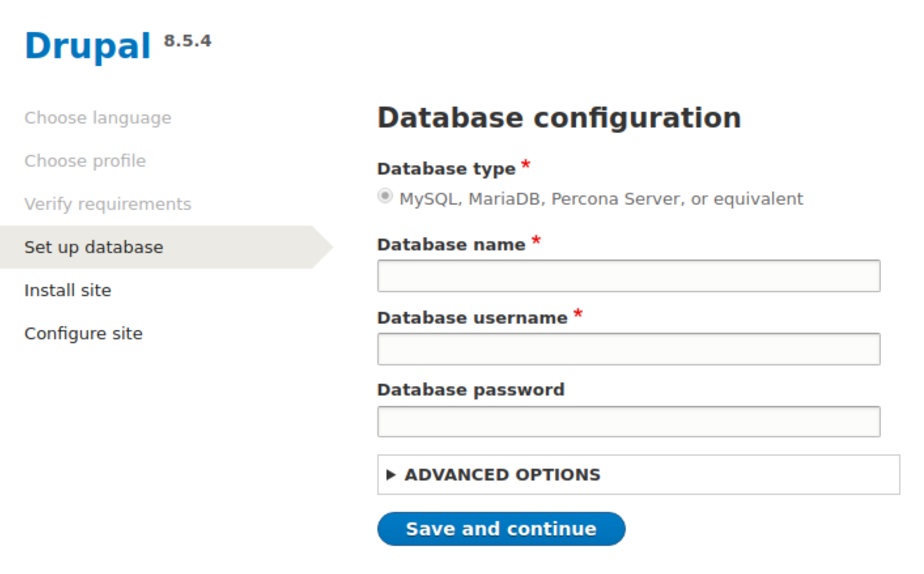The image size is (924, 574).
Task: Go to Verify requirements step
Action: coord(108,204)
